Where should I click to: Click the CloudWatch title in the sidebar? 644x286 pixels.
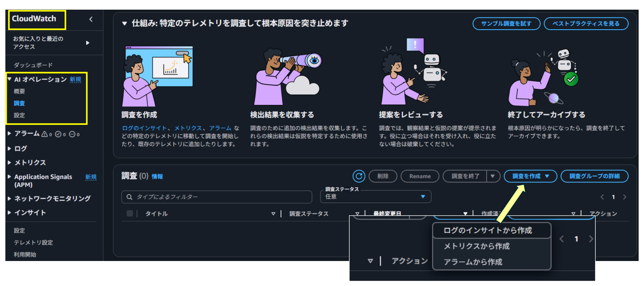coord(34,19)
